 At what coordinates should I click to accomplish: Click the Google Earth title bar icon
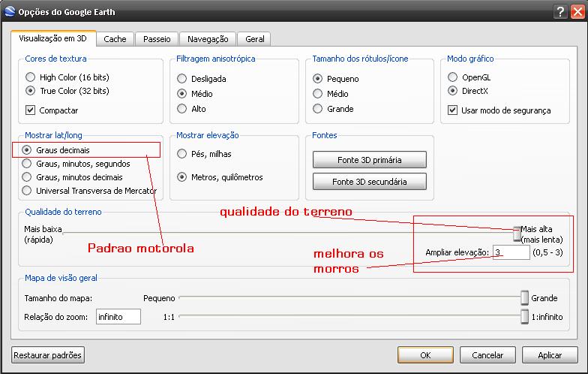click(10, 11)
